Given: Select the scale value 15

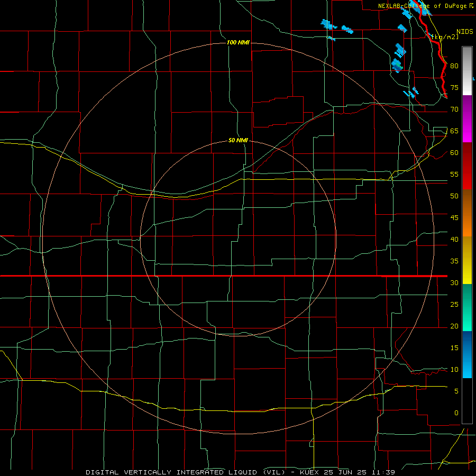Looking at the screenshot, I should (454, 348).
